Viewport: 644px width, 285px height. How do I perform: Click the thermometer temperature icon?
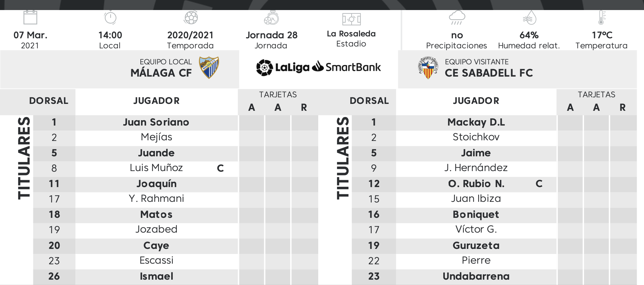pyautogui.click(x=602, y=17)
